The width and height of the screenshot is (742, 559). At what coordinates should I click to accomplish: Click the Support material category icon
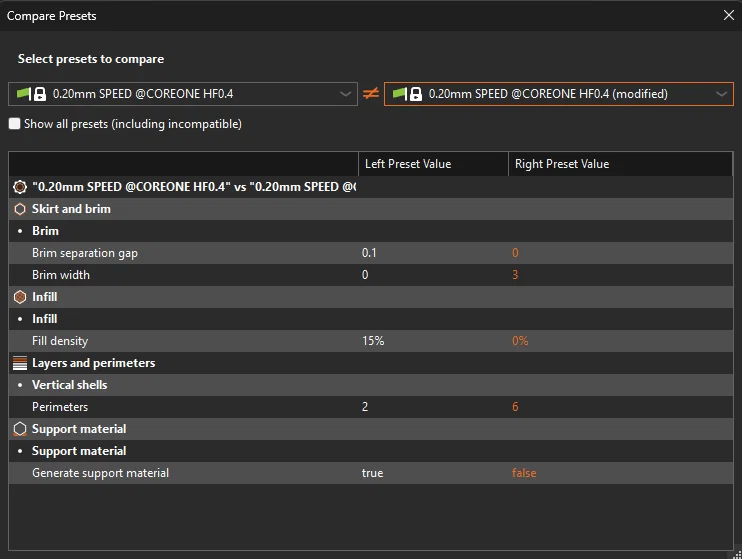point(20,429)
